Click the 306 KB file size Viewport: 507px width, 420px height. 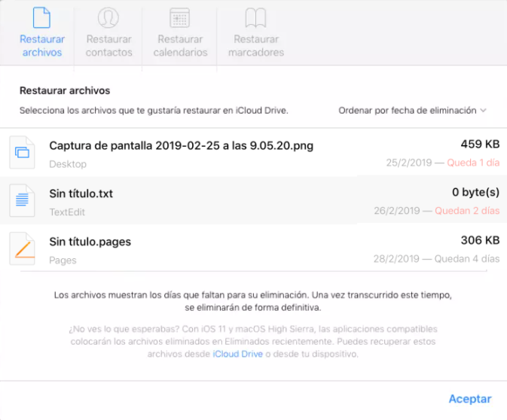[480, 241]
